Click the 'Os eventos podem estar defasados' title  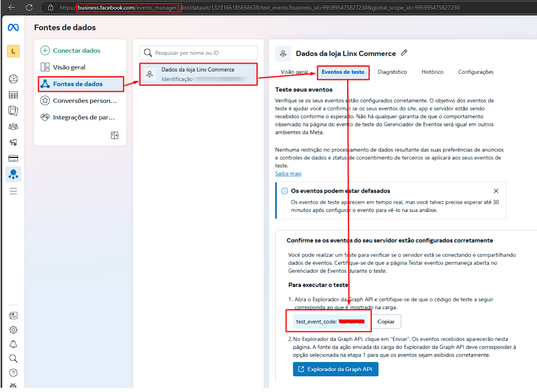point(341,191)
